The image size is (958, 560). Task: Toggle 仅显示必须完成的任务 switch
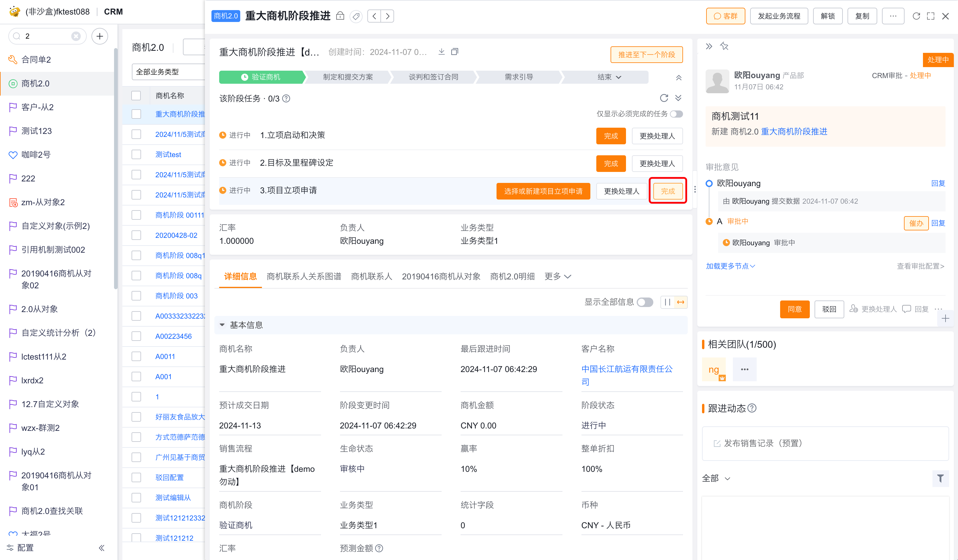click(x=676, y=114)
